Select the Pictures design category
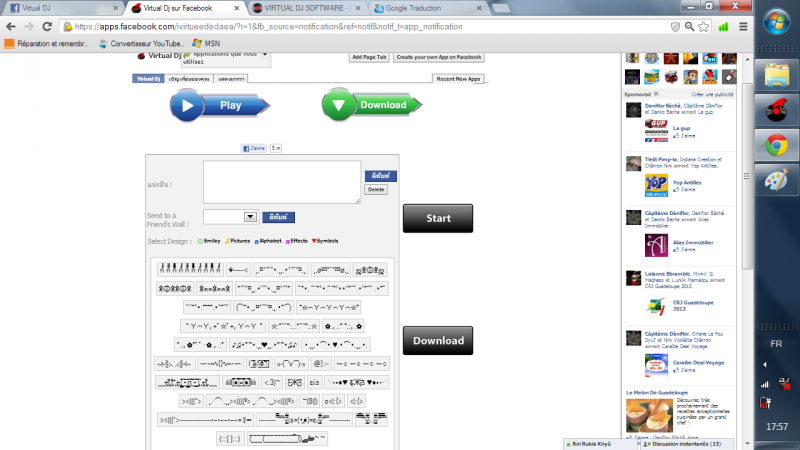Screen dimensions: 800x450 tap(237, 241)
